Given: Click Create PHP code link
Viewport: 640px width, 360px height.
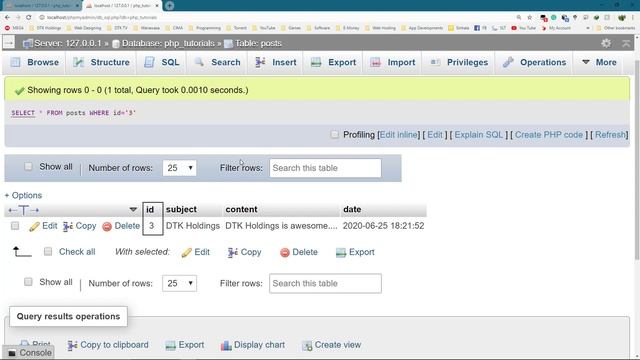Looking at the screenshot, I should point(549,135).
